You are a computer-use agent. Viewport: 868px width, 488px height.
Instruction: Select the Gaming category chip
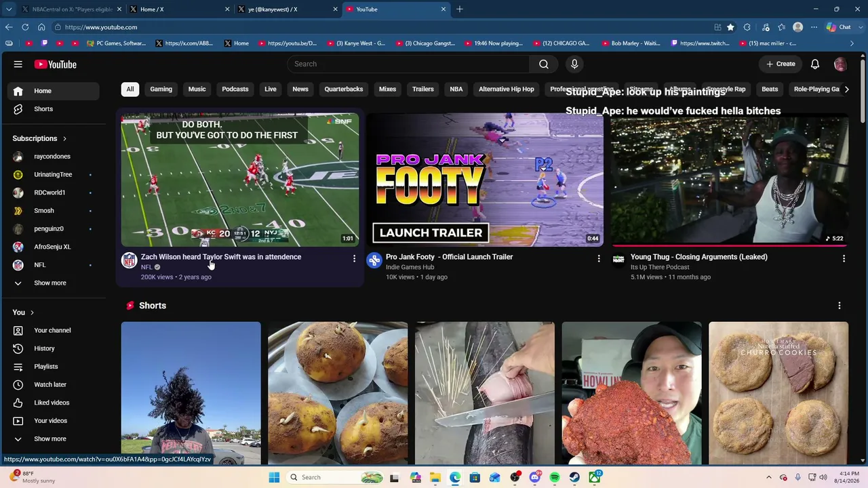[x=161, y=89]
